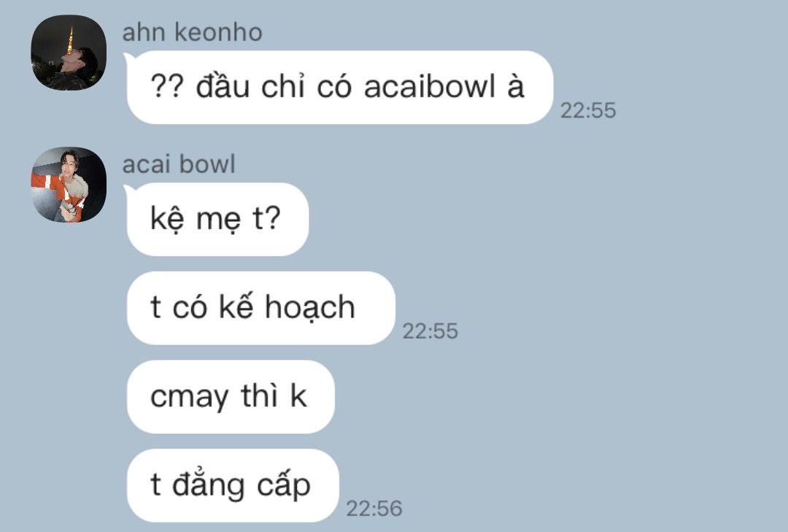Click the lit tower in ahn keonho's avatar
Screen dimensions: 788x532
70,39
